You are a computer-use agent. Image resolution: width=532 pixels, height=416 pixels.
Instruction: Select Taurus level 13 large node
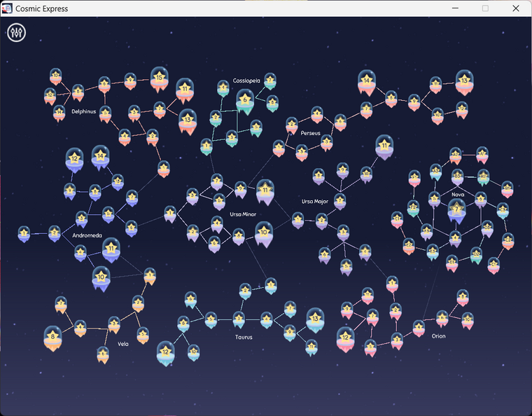click(315, 320)
